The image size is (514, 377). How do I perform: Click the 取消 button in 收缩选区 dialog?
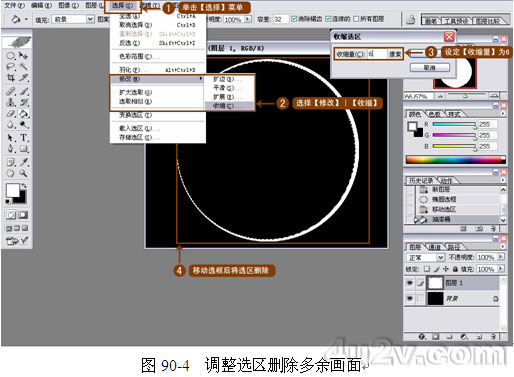point(430,67)
